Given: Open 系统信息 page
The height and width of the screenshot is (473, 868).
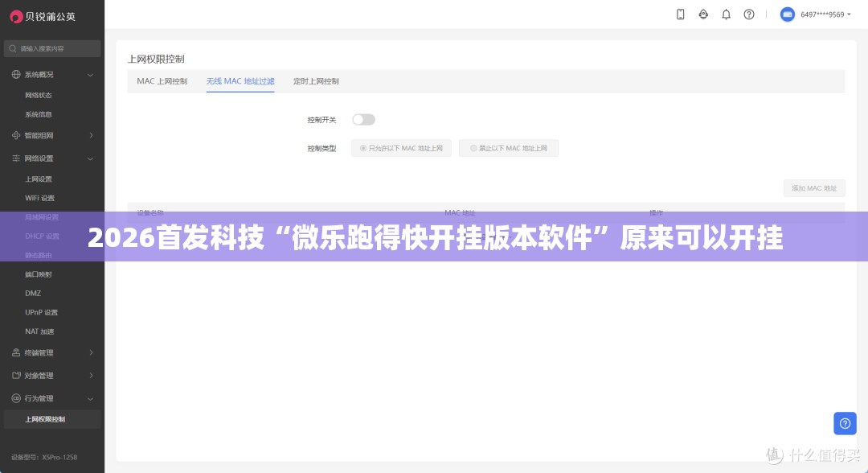Looking at the screenshot, I should click(39, 115).
